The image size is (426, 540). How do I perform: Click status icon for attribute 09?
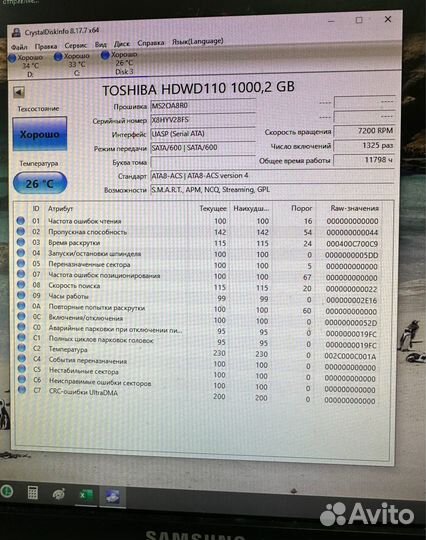21,295
